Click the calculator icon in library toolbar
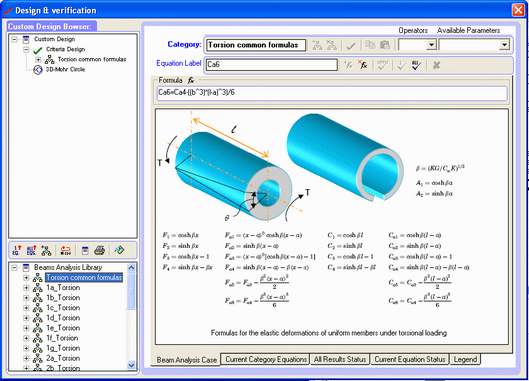Image resolution: width=529 pixels, height=381 pixels. pyautogui.click(x=85, y=250)
